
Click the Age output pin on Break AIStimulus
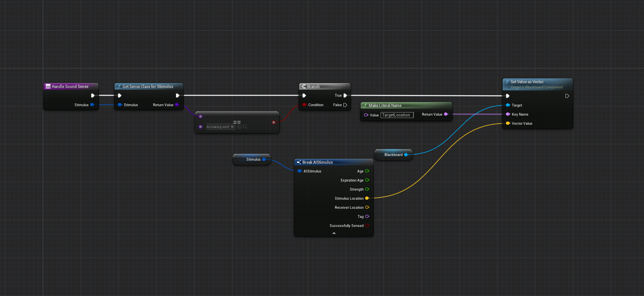click(x=367, y=171)
